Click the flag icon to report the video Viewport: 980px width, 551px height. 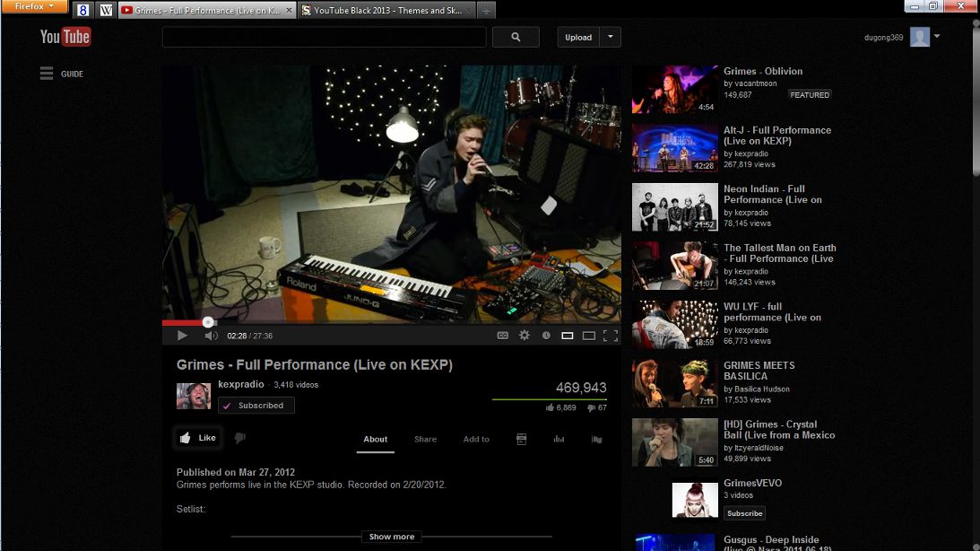(x=596, y=439)
